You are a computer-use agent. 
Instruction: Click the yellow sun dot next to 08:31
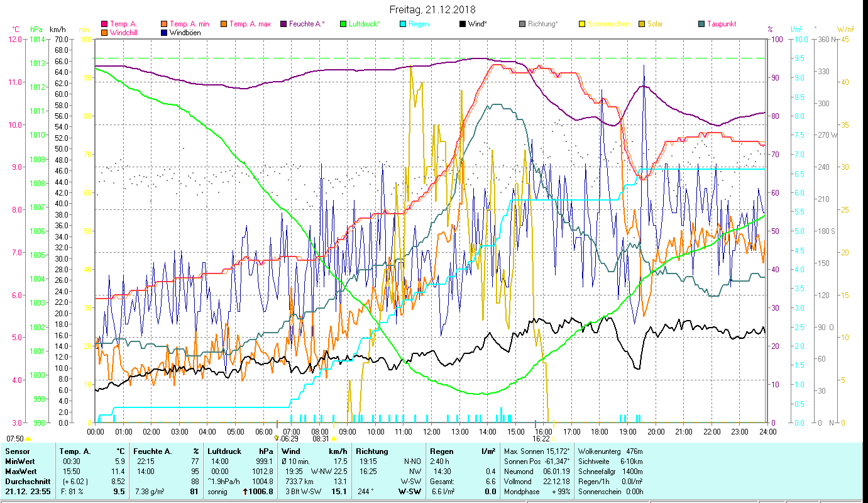point(333,439)
